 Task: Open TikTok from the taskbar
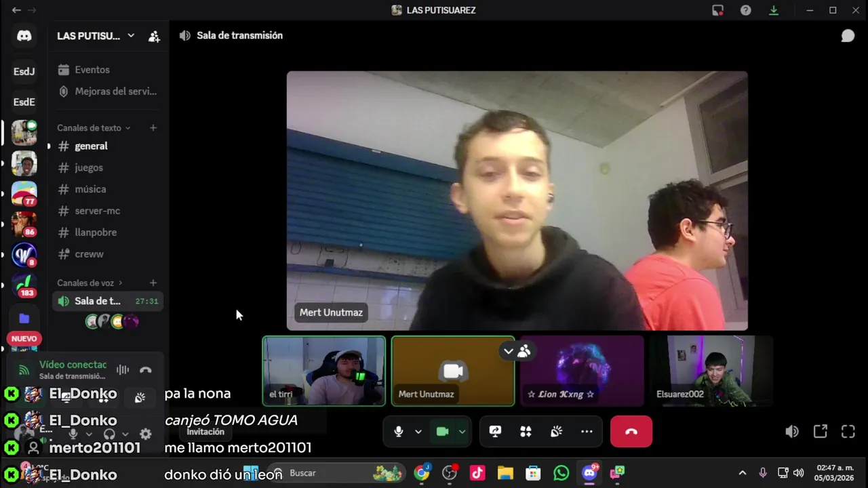click(x=477, y=473)
